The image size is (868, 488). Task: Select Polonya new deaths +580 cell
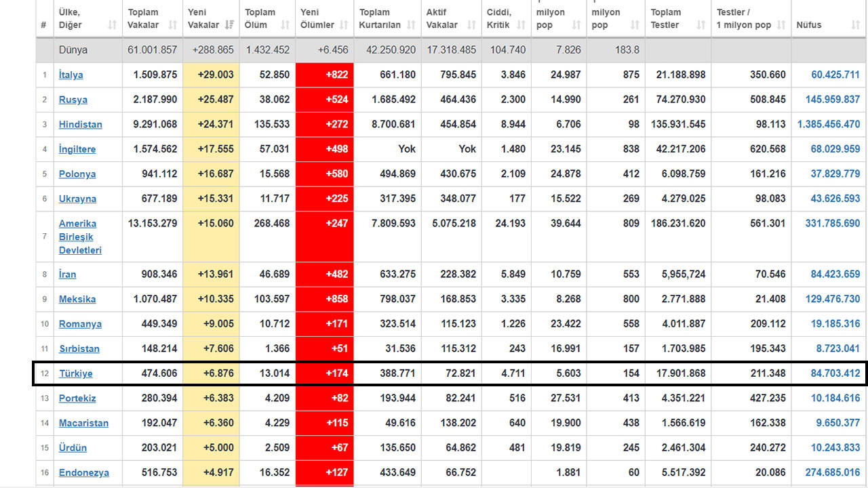(x=324, y=174)
